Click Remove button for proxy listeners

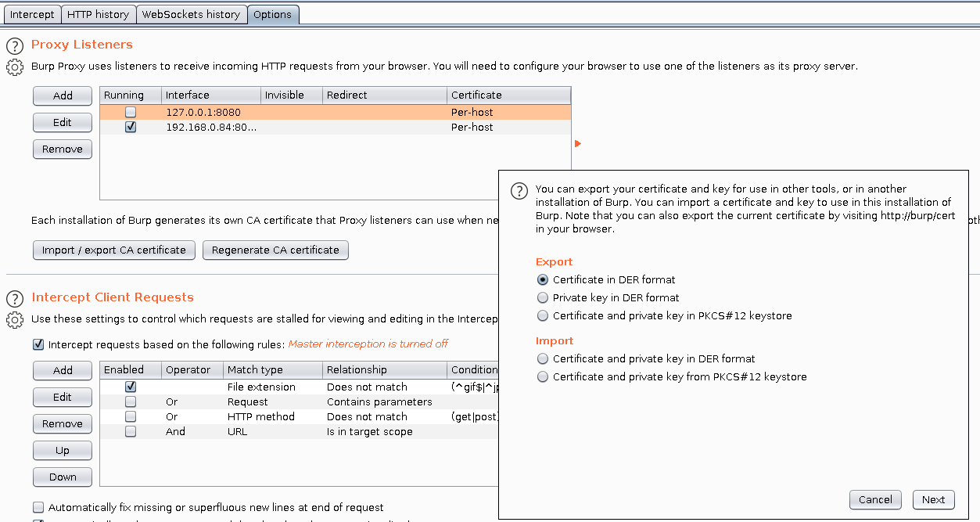coord(63,149)
